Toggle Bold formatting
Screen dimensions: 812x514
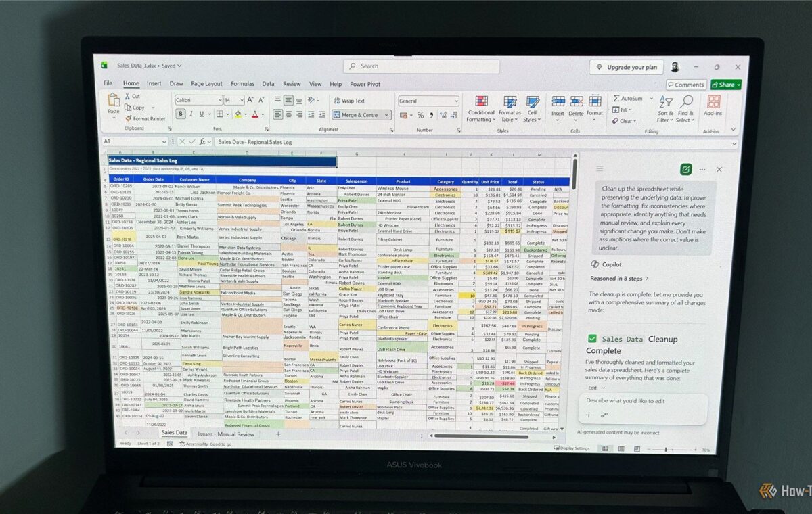[x=181, y=114]
